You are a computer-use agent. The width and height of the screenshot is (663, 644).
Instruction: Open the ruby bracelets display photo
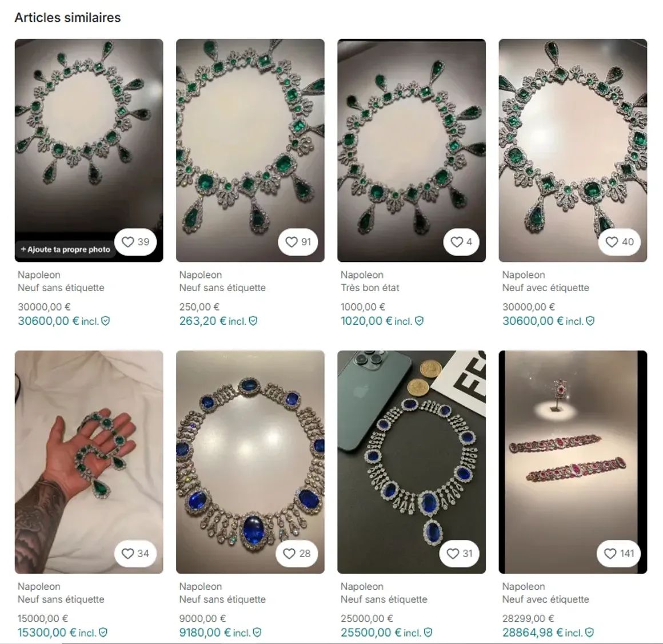(573, 462)
